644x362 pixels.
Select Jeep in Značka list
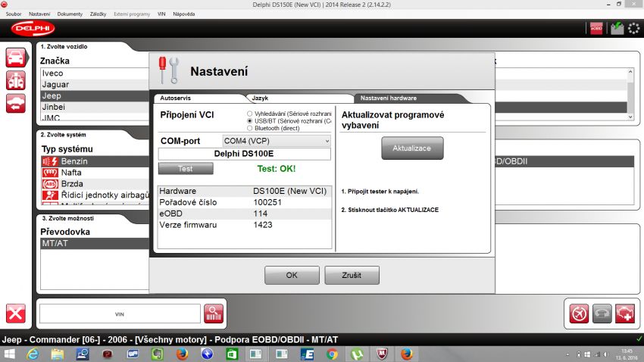pos(95,95)
